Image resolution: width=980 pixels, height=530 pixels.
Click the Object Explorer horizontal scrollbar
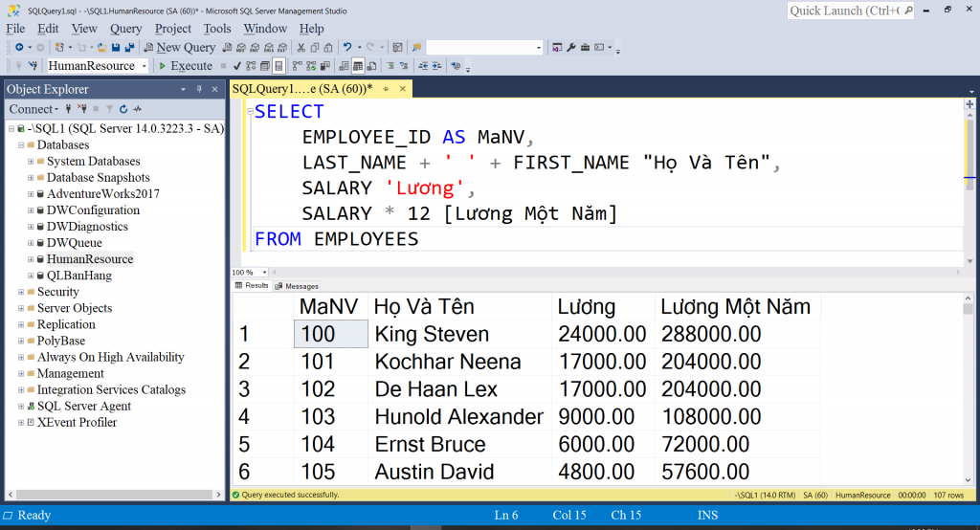coord(115,495)
